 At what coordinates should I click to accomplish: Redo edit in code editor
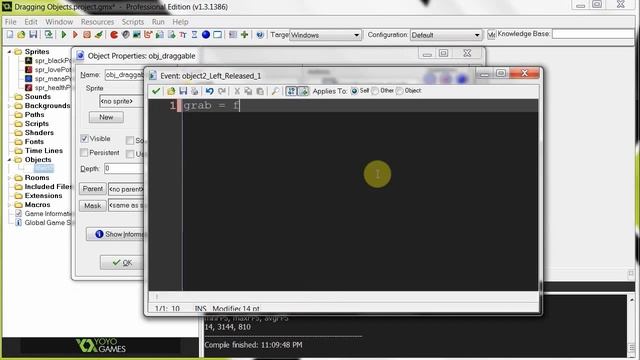221,91
